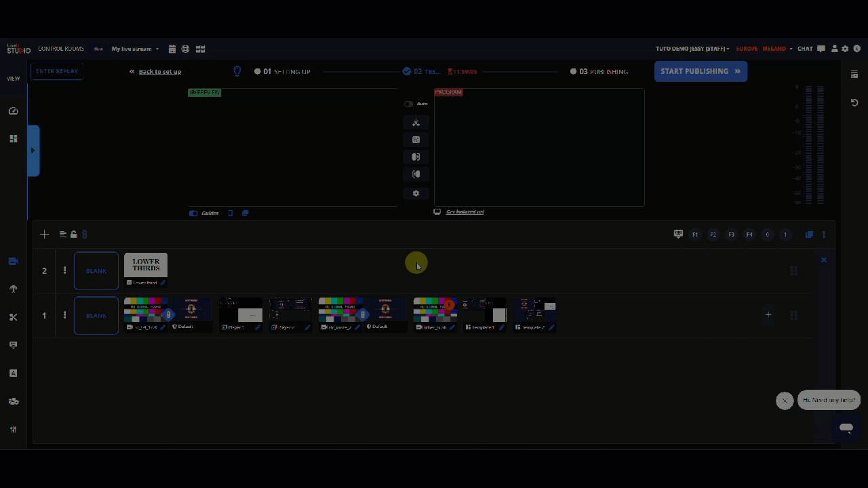The width and height of the screenshot is (868, 488).
Task: Toggle the Guides switch
Action: pos(193,213)
